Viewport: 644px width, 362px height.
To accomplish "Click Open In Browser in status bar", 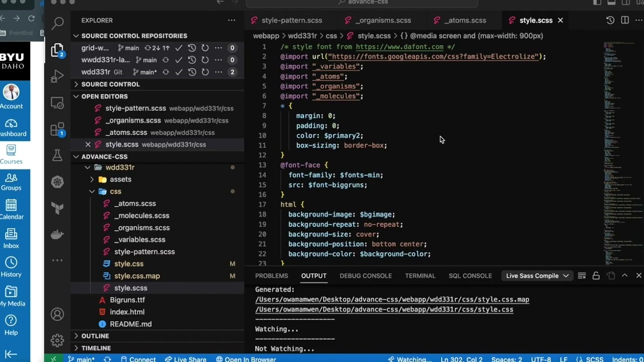I will coord(246,359).
